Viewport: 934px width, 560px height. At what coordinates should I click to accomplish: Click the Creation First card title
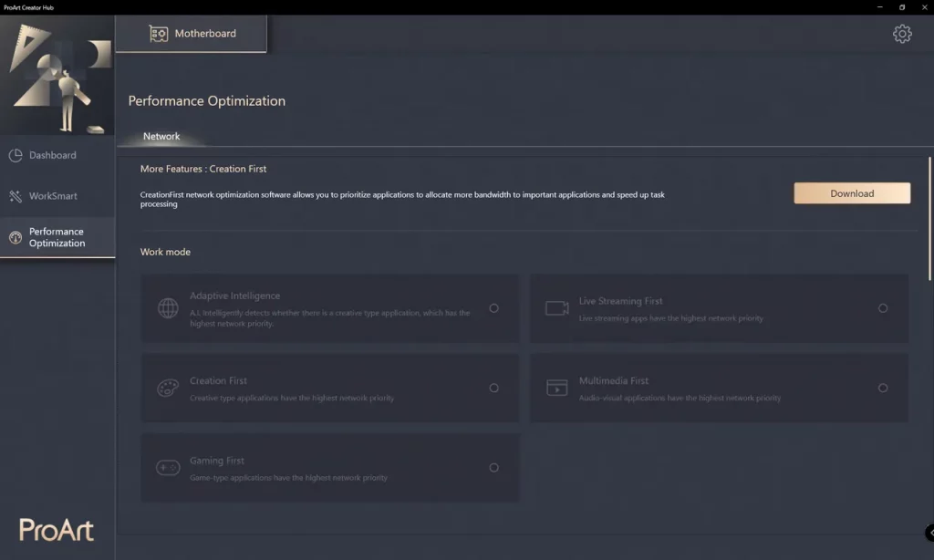pos(218,380)
